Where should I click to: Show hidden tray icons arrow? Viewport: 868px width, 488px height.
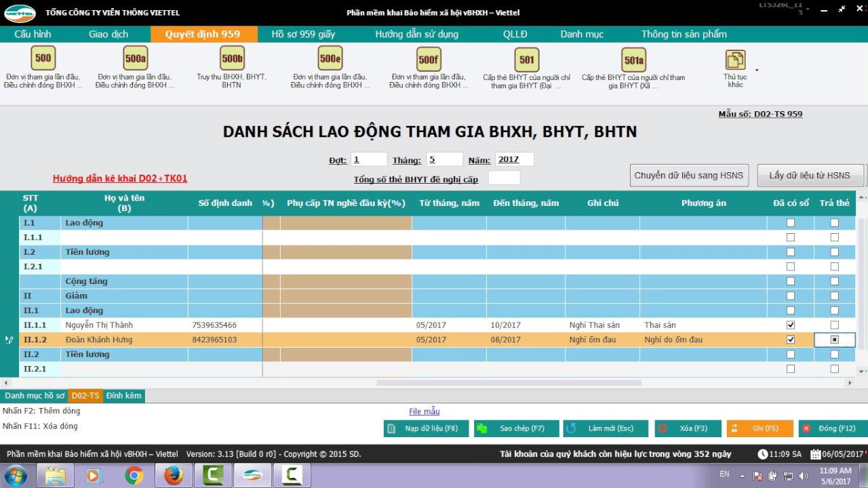point(742,476)
